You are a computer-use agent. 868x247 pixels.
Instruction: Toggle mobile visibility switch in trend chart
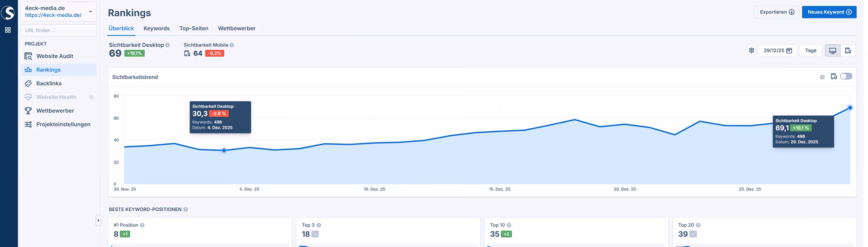click(846, 76)
